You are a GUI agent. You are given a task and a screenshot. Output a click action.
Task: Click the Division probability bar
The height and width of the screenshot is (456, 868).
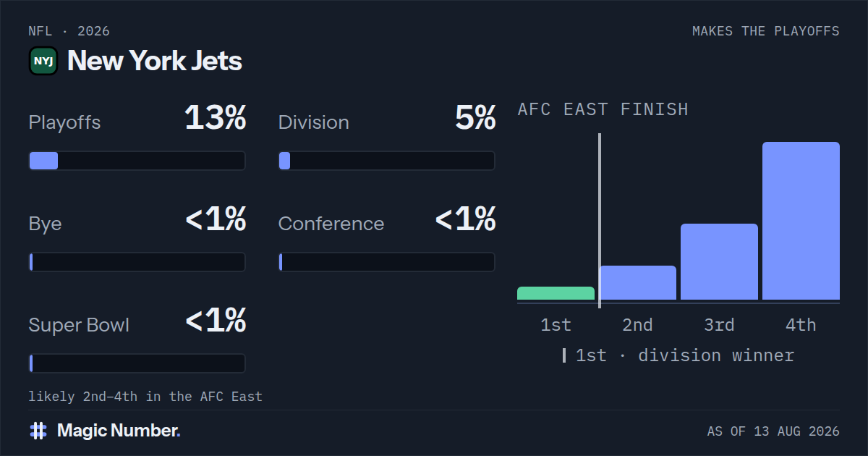point(387,161)
